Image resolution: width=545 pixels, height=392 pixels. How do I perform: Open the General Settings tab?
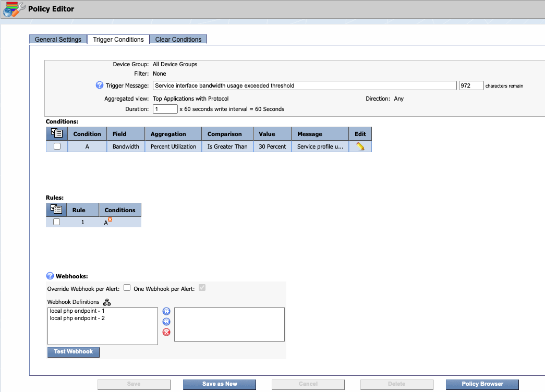tap(58, 39)
